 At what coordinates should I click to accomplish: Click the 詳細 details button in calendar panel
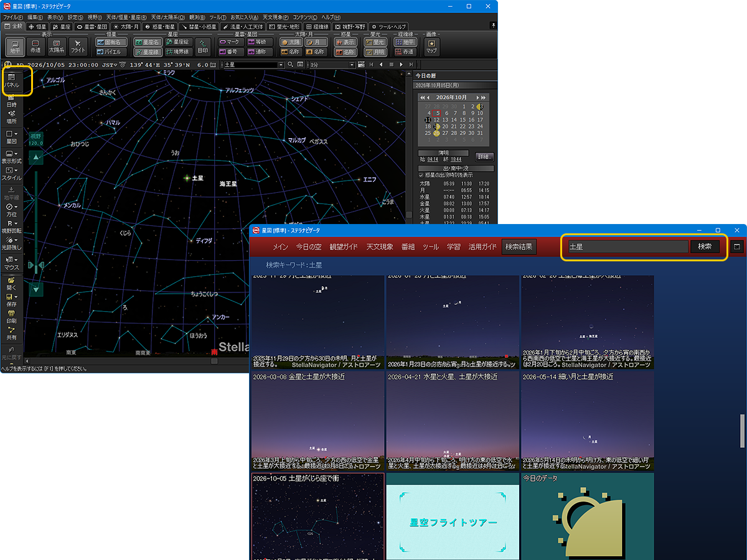(x=485, y=157)
